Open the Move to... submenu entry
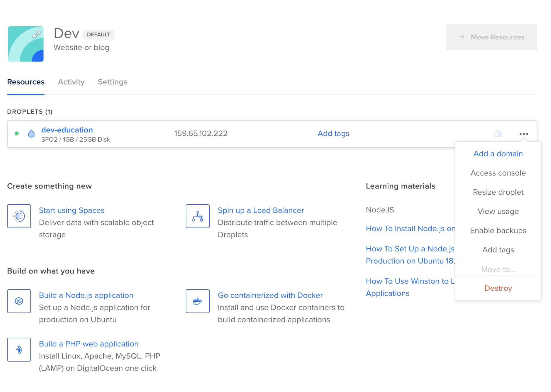 point(498,270)
